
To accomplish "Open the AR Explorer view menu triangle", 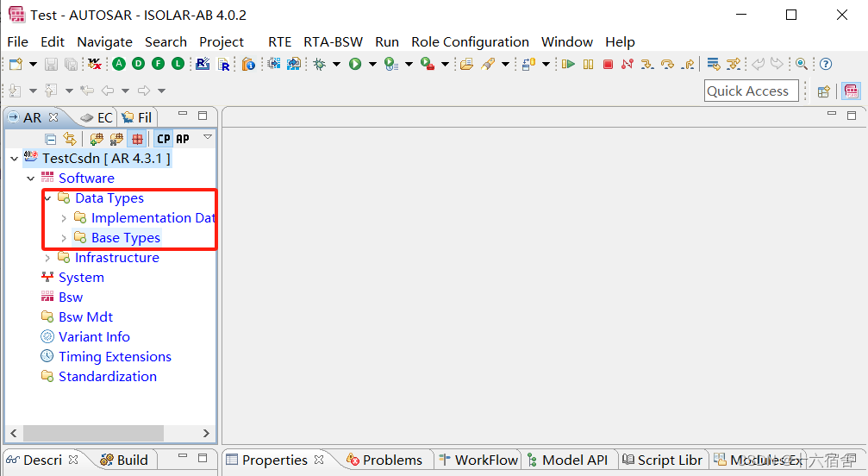I will [208, 137].
